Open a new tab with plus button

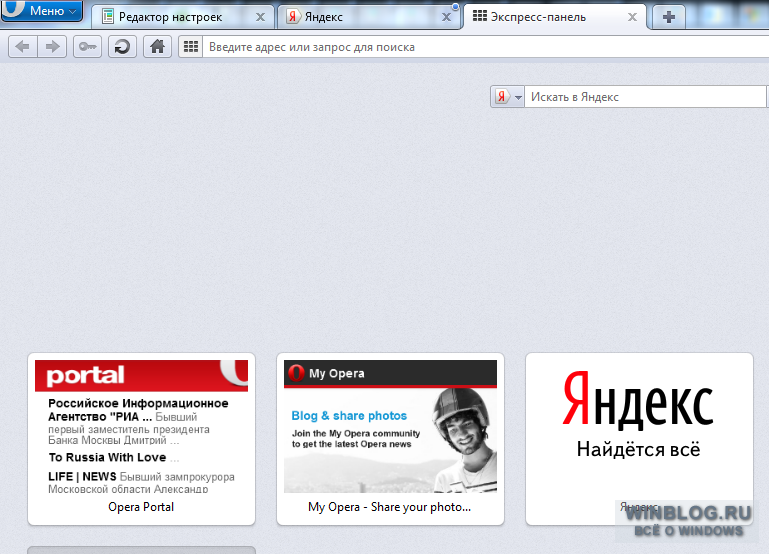(x=669, y=17)
